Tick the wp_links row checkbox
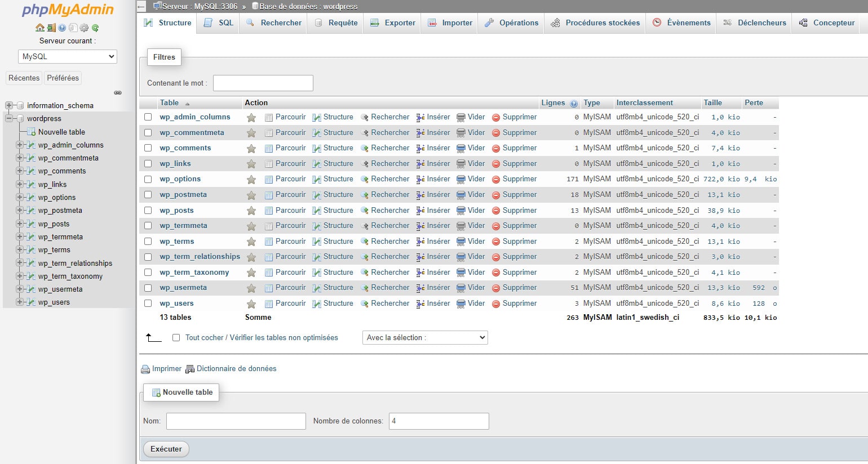 click(148, 164)
